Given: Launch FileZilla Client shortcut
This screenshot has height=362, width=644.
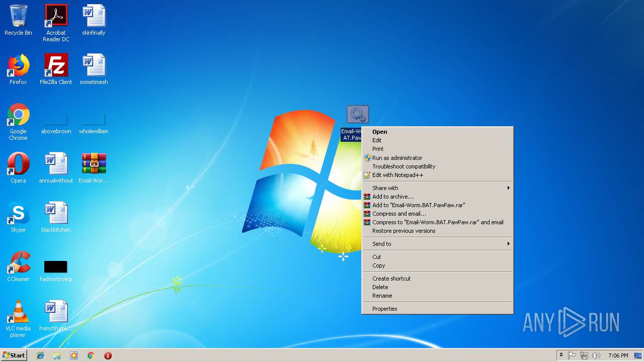Looking at the screenshot, I should point(56,69).
